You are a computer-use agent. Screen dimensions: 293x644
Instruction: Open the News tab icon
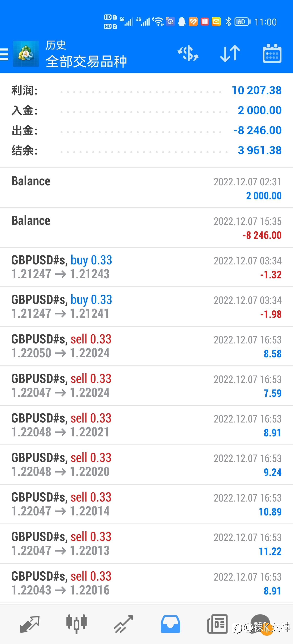click(218, 624)
